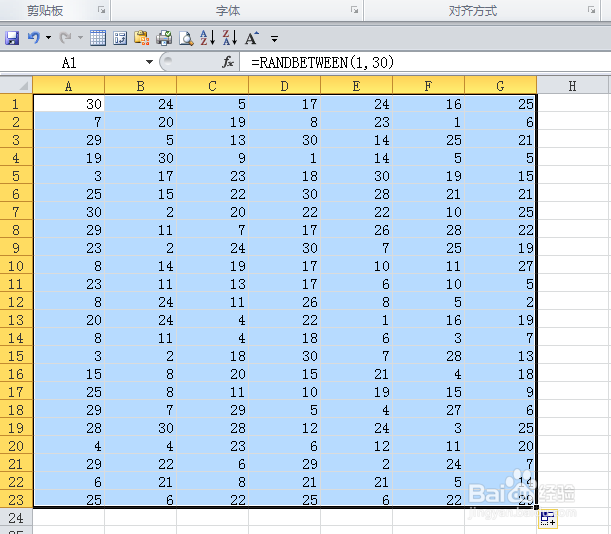The width and height of the screenshot is (611, 534).
Task: Open the Redo history dropdown arrow
Action: point(80,38)
